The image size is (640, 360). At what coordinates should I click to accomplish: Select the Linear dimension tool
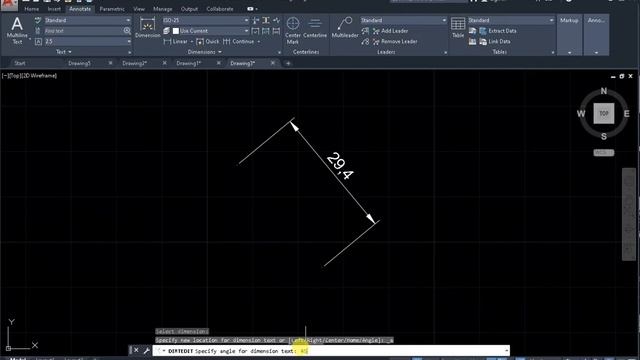pos(176,41)
